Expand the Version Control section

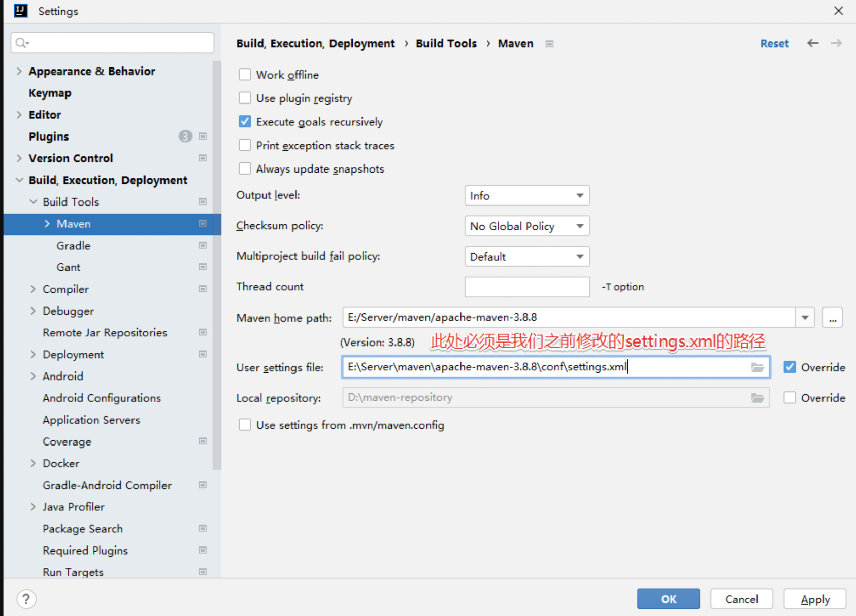tap(19, 158)
